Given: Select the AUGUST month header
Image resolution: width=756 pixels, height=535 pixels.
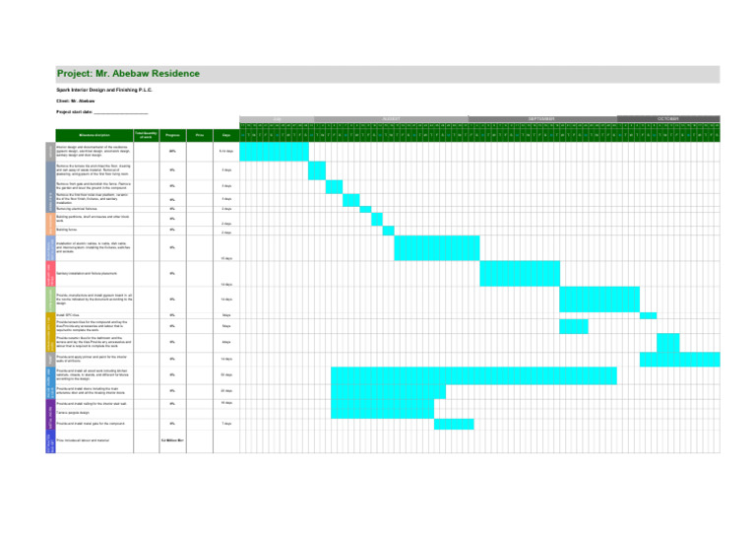Looking at the screenshot, I should [391, 119].
